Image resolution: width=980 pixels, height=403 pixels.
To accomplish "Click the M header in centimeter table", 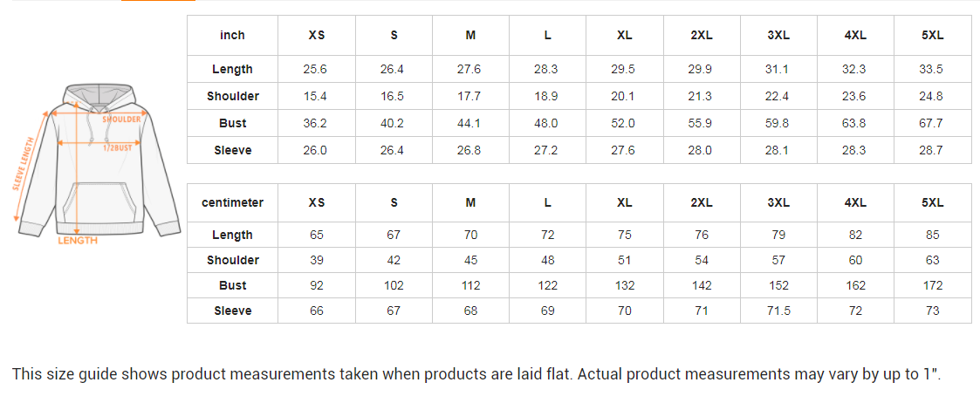I will pos(470,202).
